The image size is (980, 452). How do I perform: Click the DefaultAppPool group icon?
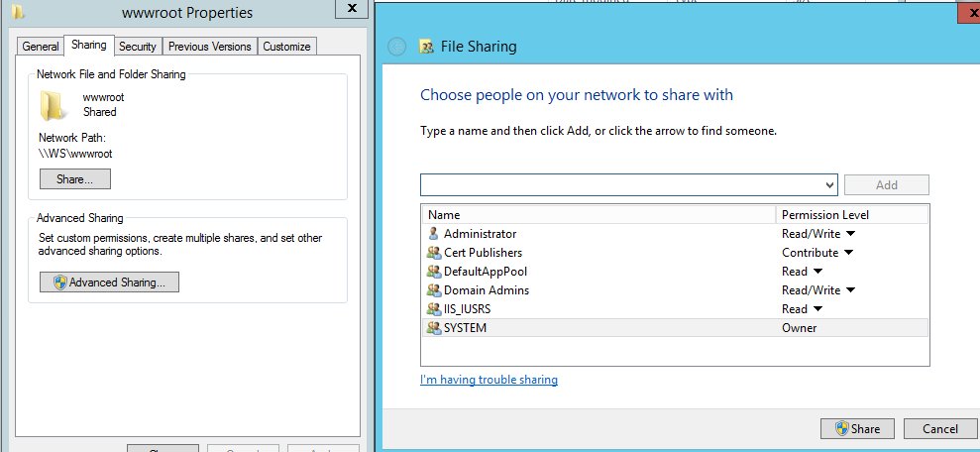(x=433, y=272)
